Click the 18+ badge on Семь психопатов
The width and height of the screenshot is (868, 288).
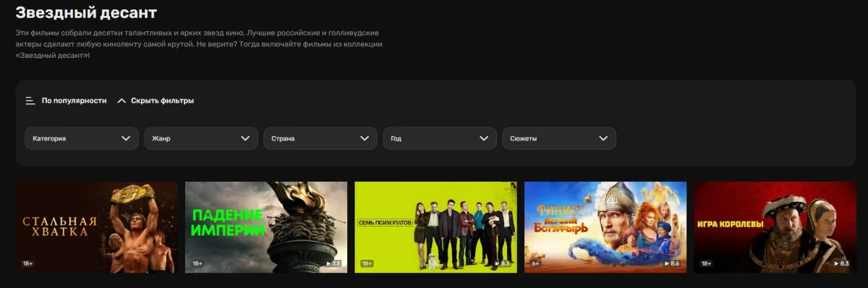[x=367, y=263]
